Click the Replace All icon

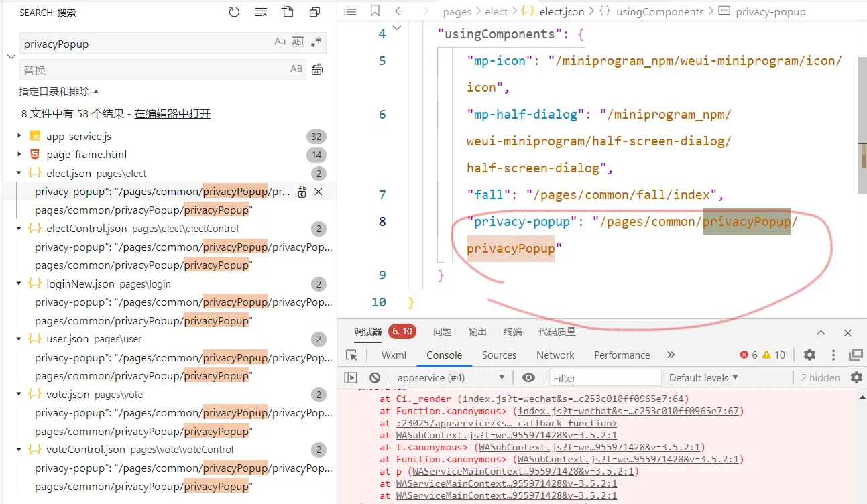coord(318,69)
